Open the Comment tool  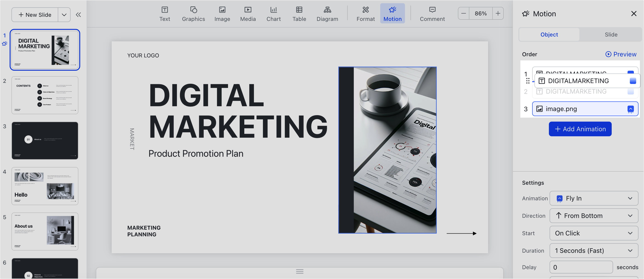point(432,14)
